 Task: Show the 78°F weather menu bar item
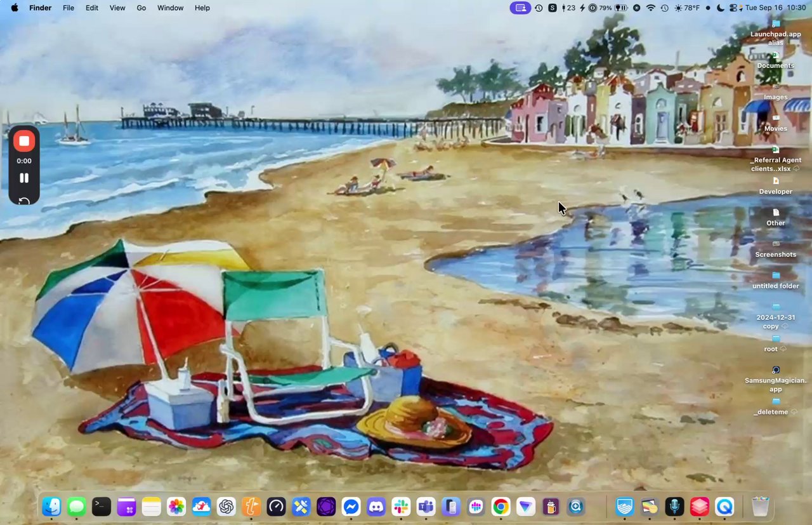(687, 8)
